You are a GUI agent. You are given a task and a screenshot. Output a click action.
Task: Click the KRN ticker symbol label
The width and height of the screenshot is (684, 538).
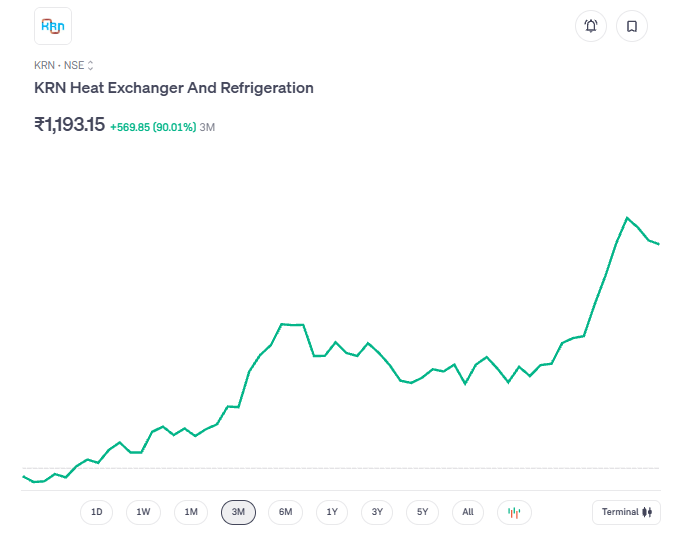44,65
